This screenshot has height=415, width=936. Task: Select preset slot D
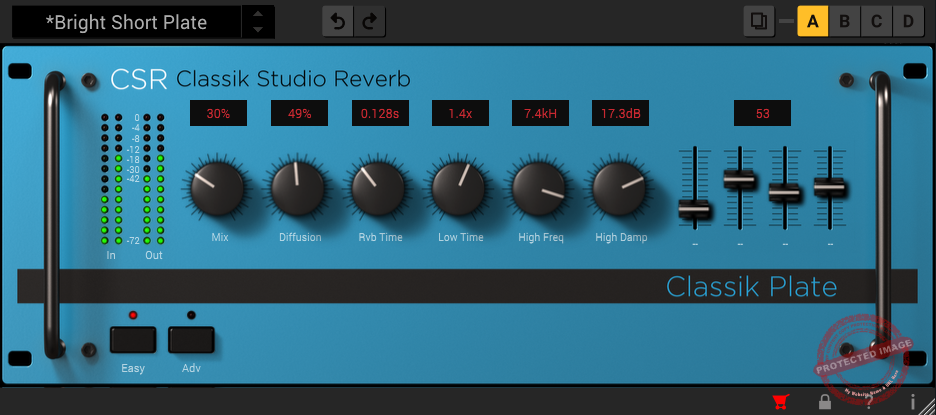pyautogui.click(x=909, y=21)
